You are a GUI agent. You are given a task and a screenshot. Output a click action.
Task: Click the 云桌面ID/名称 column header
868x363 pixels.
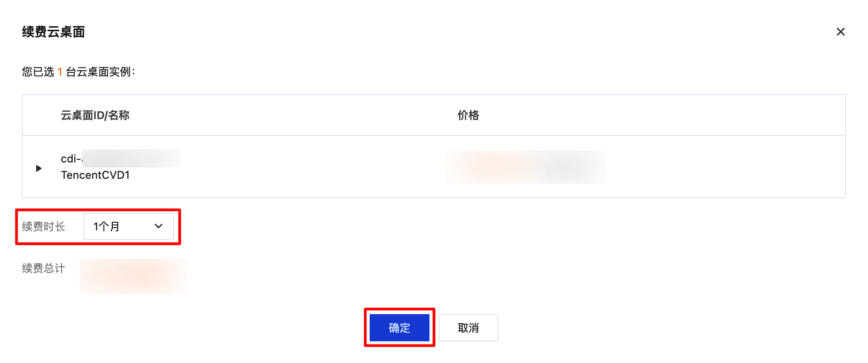(95, 115)
